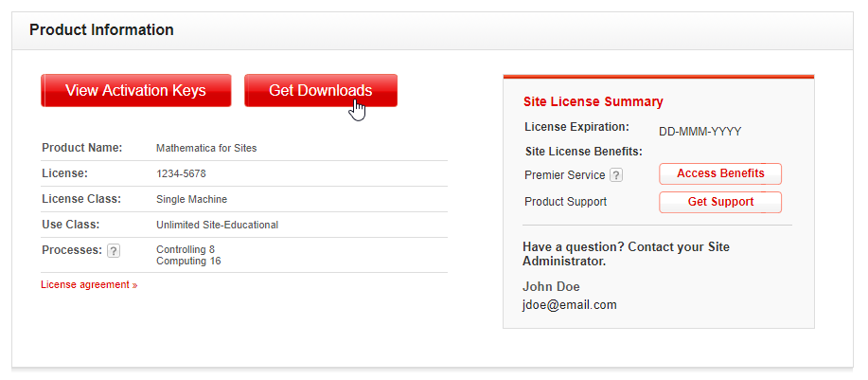Image resolution: width=868 pixels, height=380 pixels.
Task: Click the Access Benefits button
Action: click(x=720, y=174)
